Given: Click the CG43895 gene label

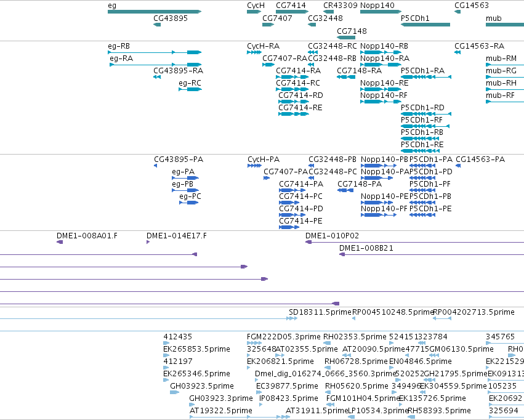Looking at the screenshot, I should coord(171,18).
